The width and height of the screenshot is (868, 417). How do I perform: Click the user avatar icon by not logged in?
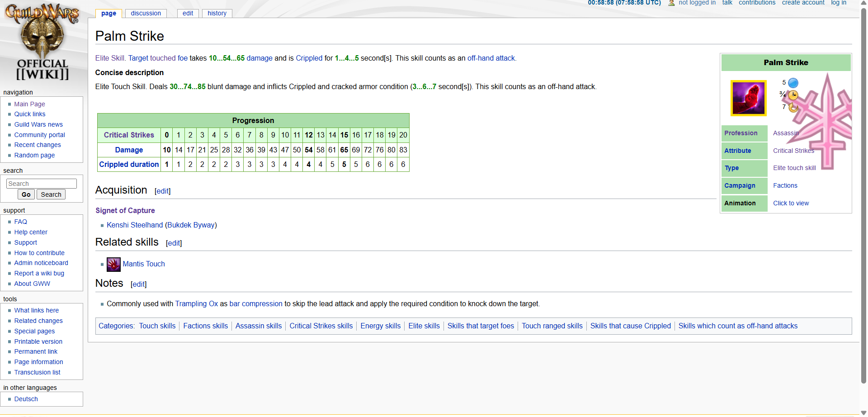click(671, 3)
